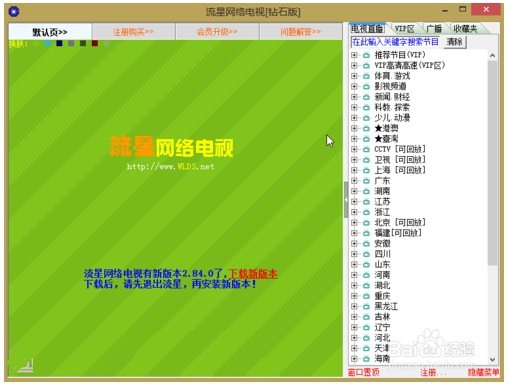
Task: Click the channel list scrollbar down arrow
Action: pyautogui.click(x=492, y=359)
